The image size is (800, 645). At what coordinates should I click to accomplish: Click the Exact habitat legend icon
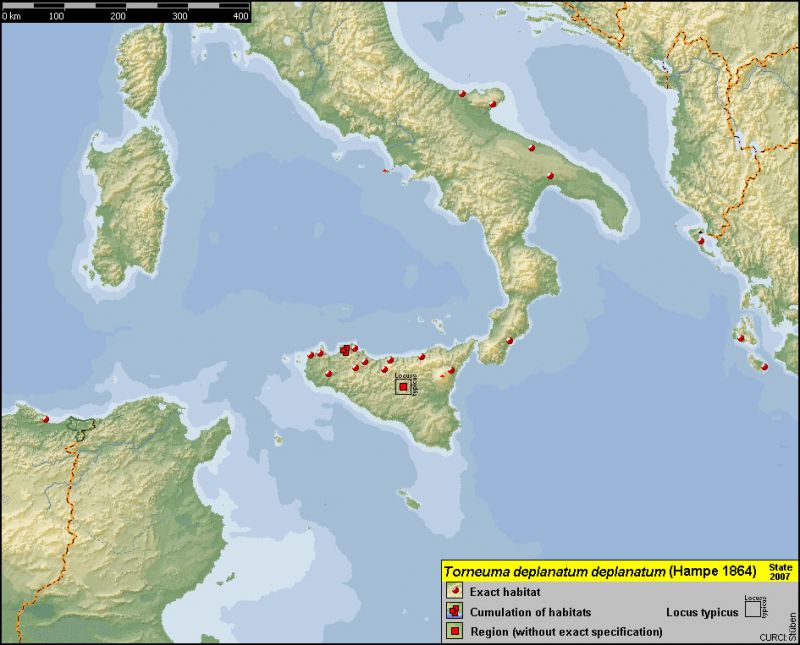coord(454,593)
